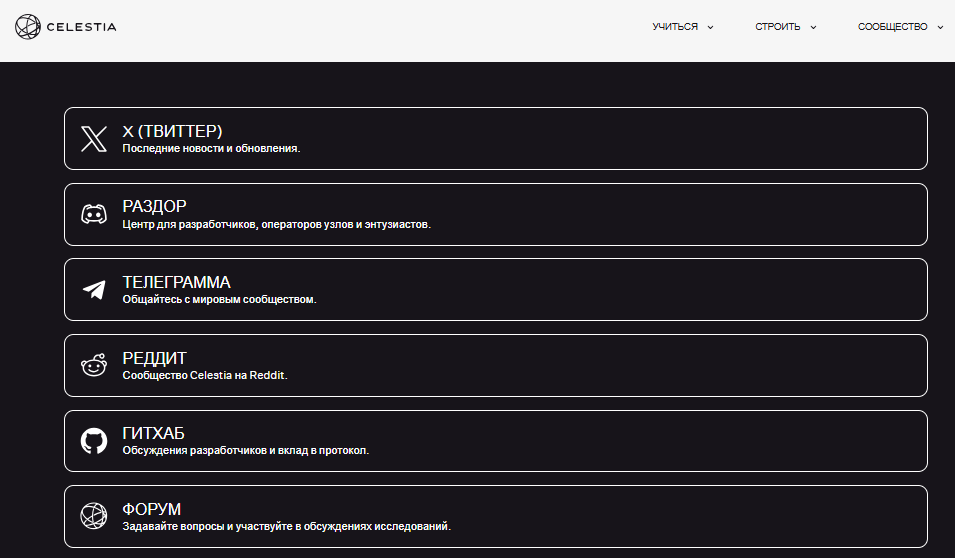
Task: Open the РЕДДИТ heading link
Action: tap(154, 358)
